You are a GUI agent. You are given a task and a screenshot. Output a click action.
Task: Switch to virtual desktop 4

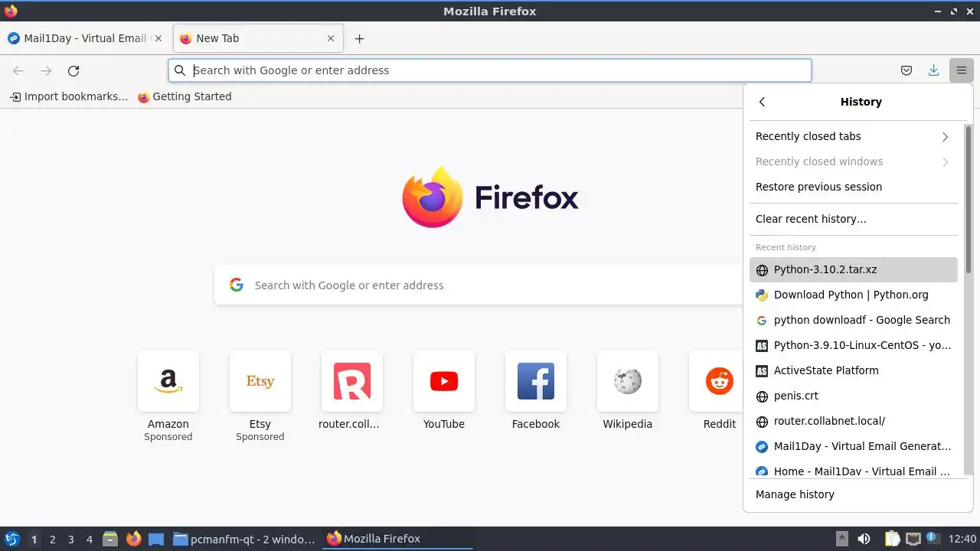click(x=89, y=539)
